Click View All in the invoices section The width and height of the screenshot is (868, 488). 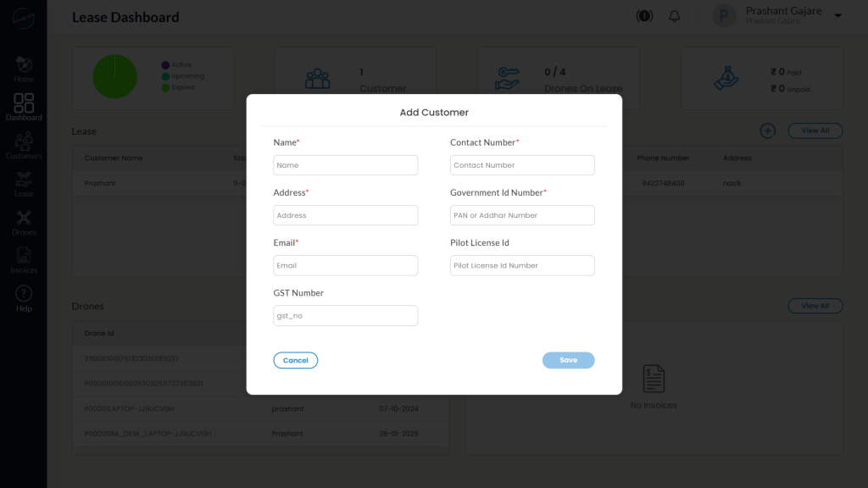coord(815,306)
